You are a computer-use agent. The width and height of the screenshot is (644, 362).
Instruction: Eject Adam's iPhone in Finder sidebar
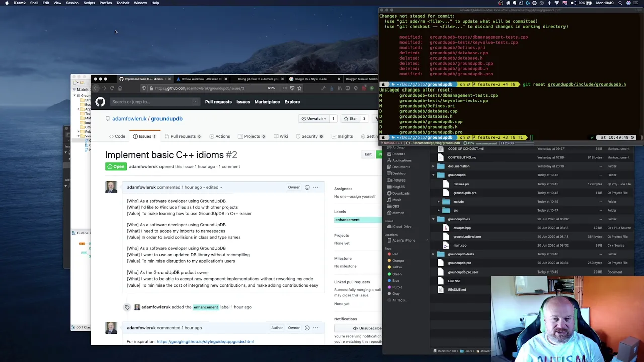(x=427, y=240)
